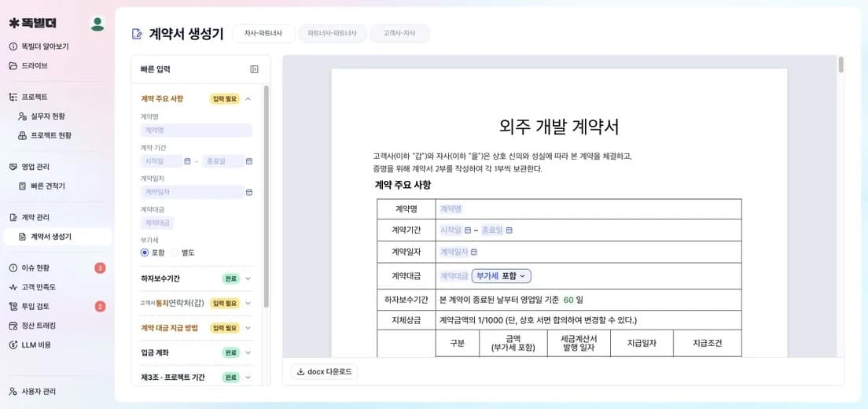This screenshot has height=409, width=868.
Task: Click the 지급조건 column header
Action: 708,343
